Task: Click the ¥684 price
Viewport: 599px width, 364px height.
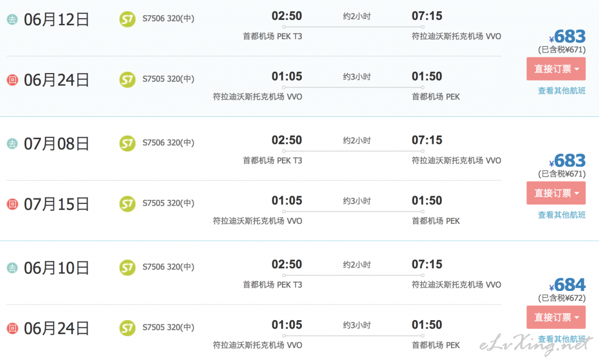Action: (567, 285)
